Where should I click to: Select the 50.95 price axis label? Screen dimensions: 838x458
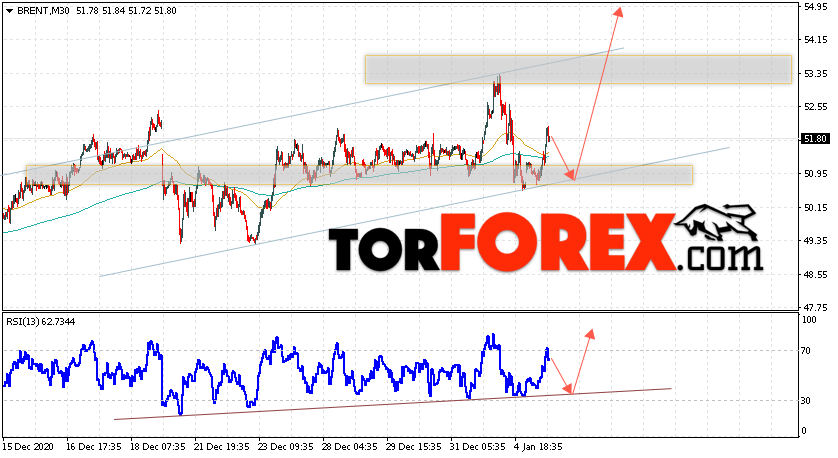[x=815, y=174]
